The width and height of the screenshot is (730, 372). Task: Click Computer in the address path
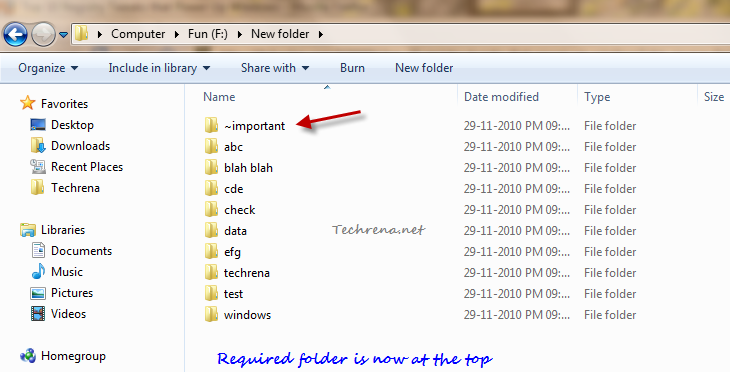[138, 34]
